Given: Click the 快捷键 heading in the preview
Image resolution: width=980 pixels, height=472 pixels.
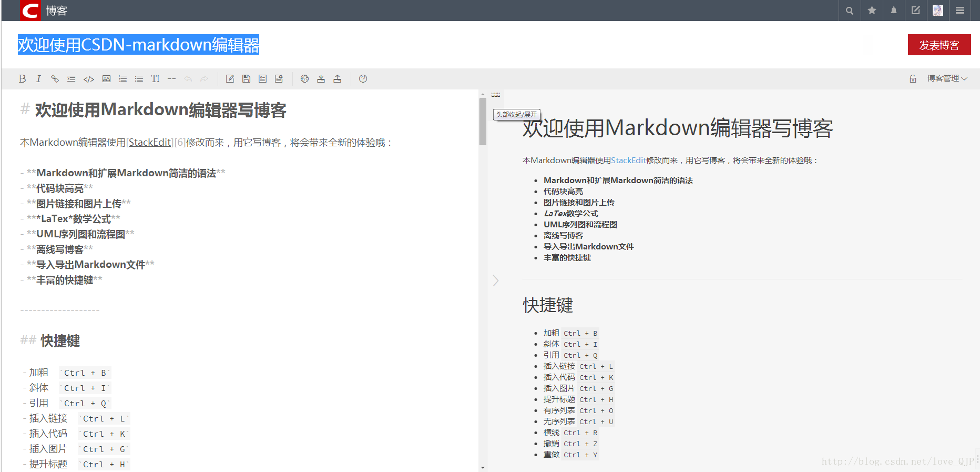Looking at the screenshot, I should pyautogui.click(x=548, y=305).
